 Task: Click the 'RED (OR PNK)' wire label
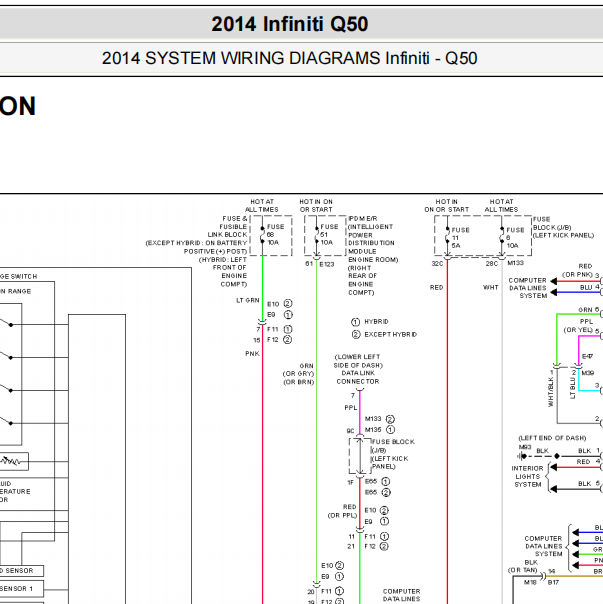tap(577, 270)
